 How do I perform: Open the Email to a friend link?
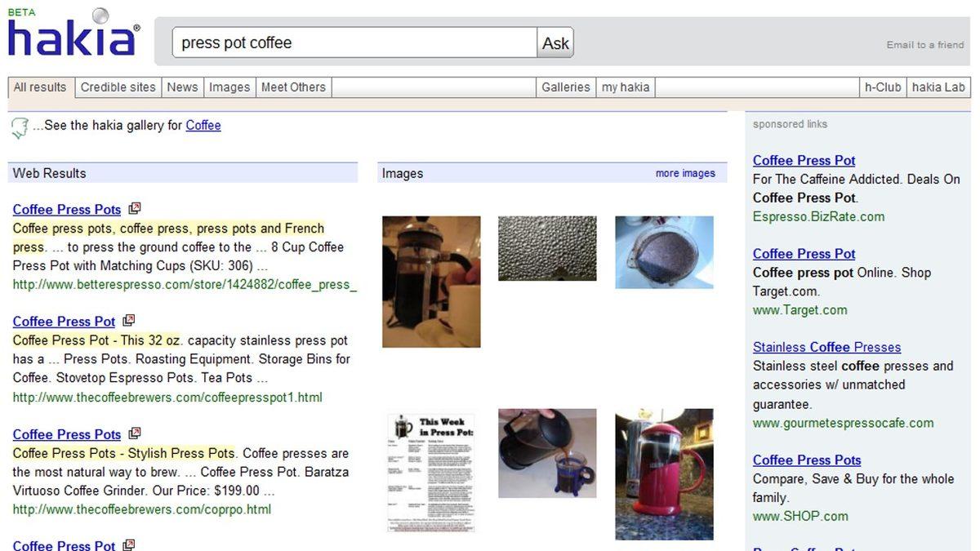(x=925, y=45)
